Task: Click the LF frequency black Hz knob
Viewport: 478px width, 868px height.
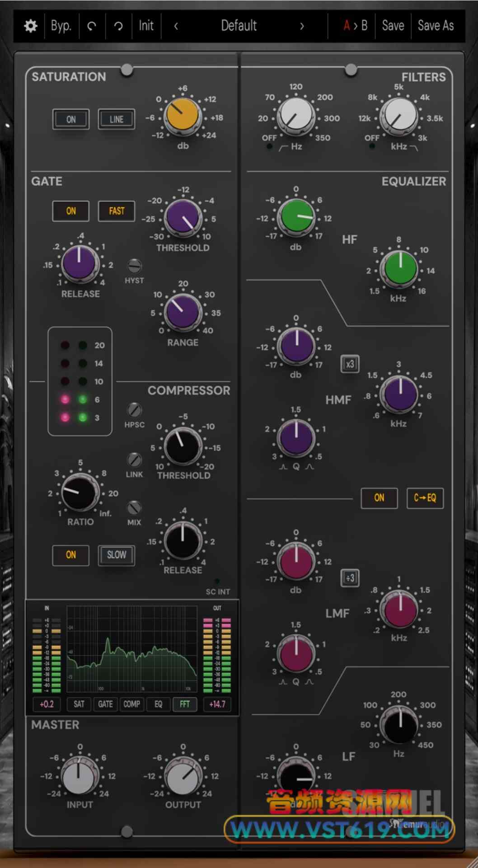Action: (400, 725)
